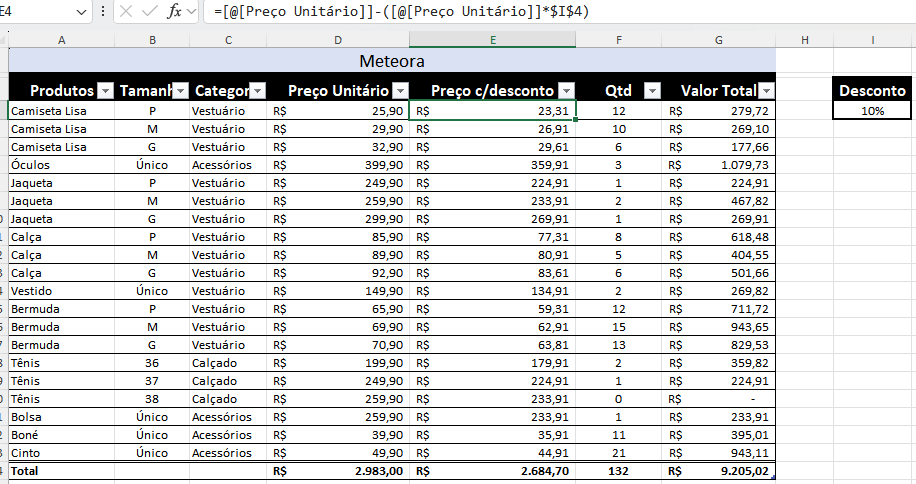916x484 pixels.
Task: Click the Enter checkmark icon in formula bar
Action: coord(149,12)
